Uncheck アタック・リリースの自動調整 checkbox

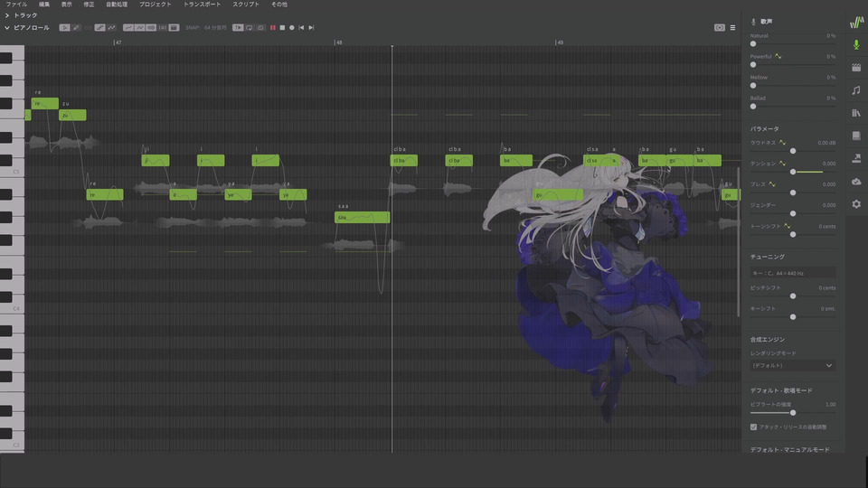(753, 427)
